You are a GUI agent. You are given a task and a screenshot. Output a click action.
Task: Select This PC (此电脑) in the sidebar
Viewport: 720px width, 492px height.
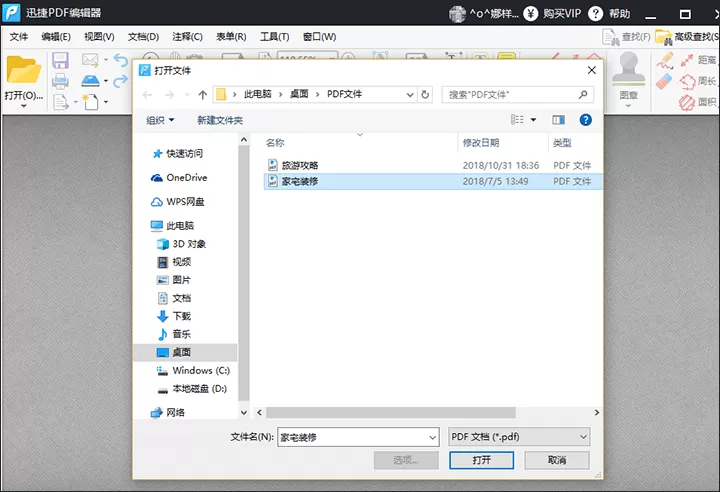(x=173, y=226)
